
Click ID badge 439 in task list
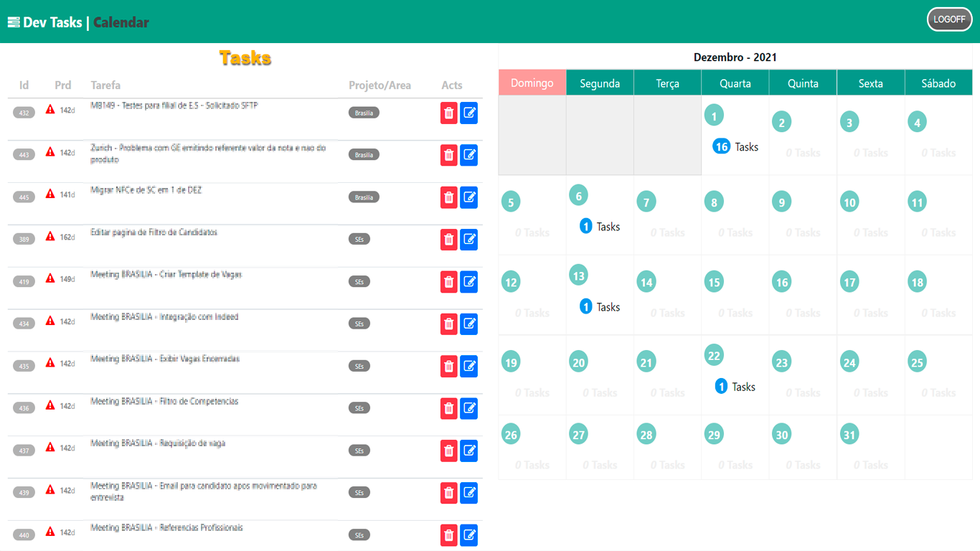[x=24, y=493]
